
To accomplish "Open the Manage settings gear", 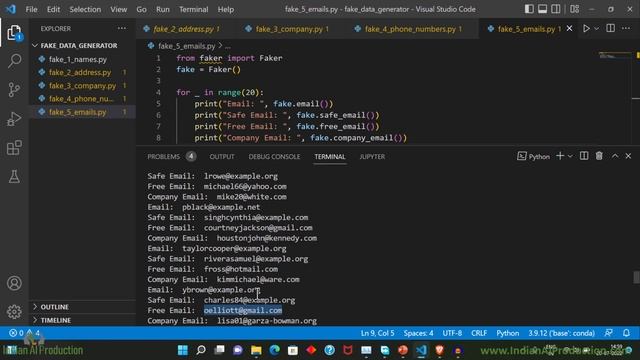I will click(x=14, y=312).
